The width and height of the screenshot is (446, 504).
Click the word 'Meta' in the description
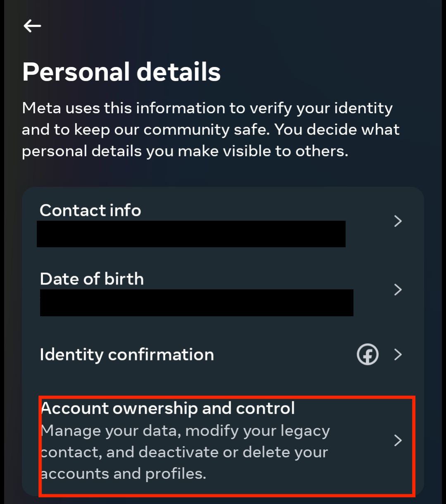(x=41, y=108)
